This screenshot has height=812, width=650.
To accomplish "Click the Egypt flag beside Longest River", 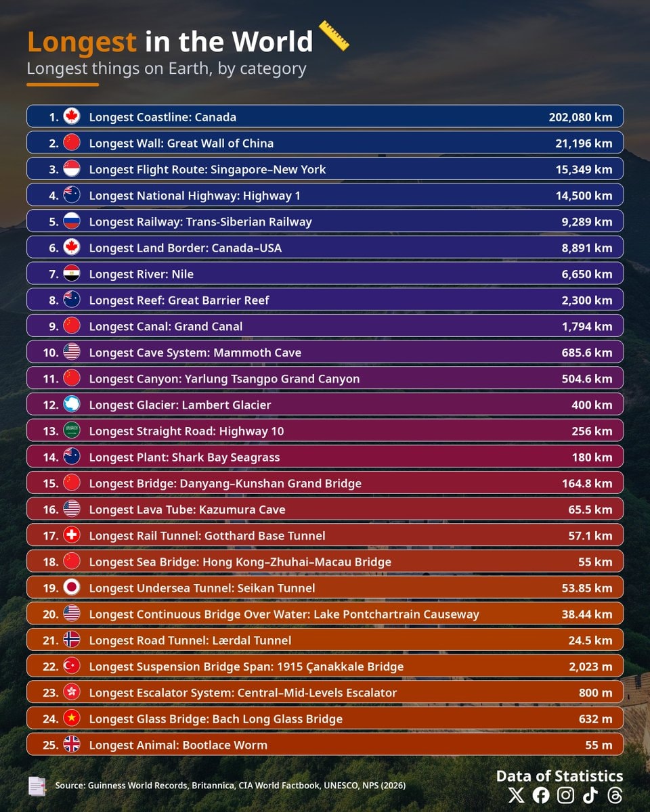I will [72, 273].
